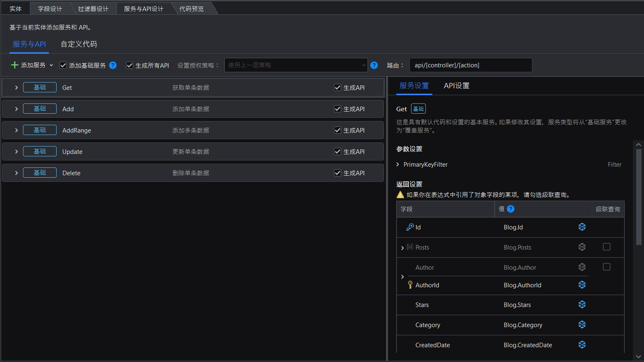Switch to 过滤器设计 tab
This screenshot has width=644, height=362.
[93, 9]
